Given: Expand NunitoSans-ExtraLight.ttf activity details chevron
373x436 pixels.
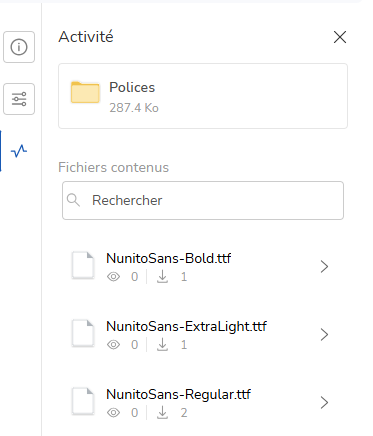Looking at the screenshot, I should click(x=324, y=335).
